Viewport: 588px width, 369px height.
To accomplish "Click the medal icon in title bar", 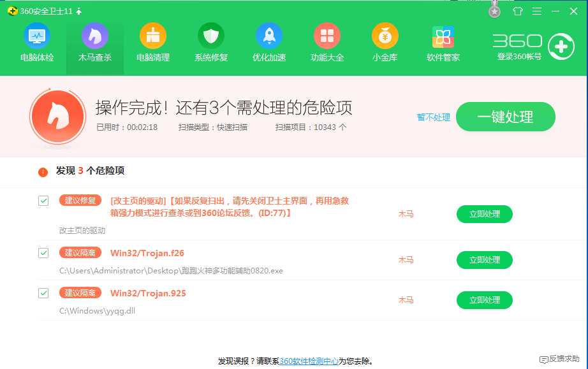I will [x=495, y=10].
